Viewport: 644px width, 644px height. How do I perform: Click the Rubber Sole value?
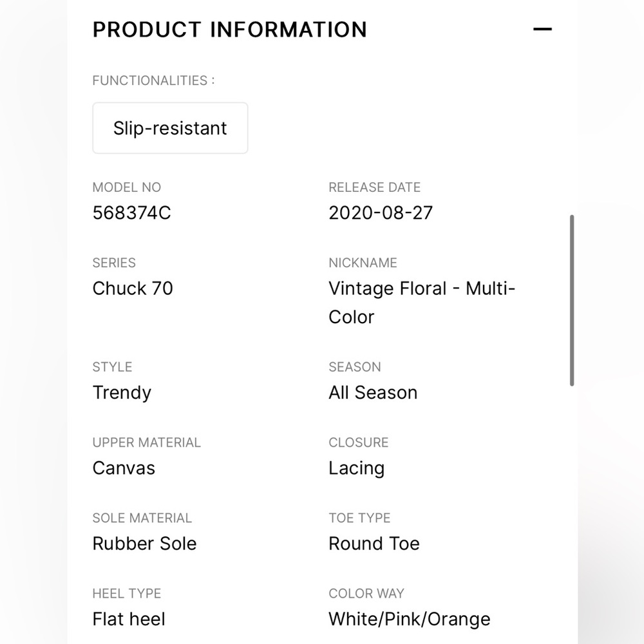(x=144, y=544)
